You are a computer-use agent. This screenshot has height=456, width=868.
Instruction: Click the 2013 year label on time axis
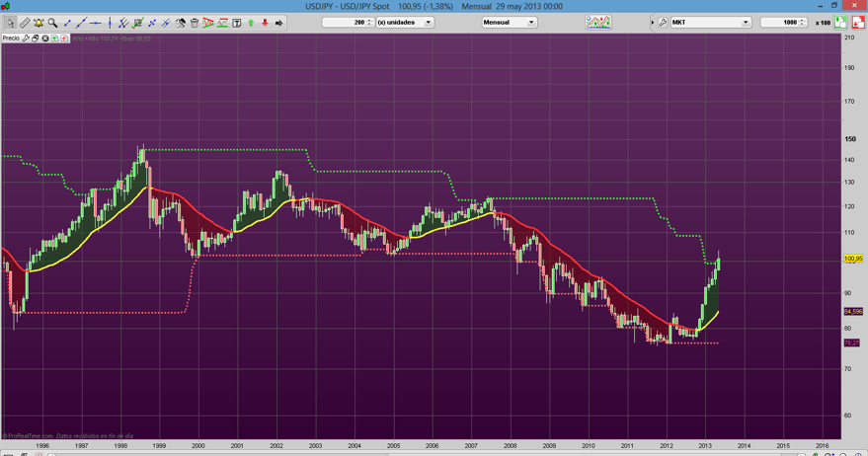705,445
